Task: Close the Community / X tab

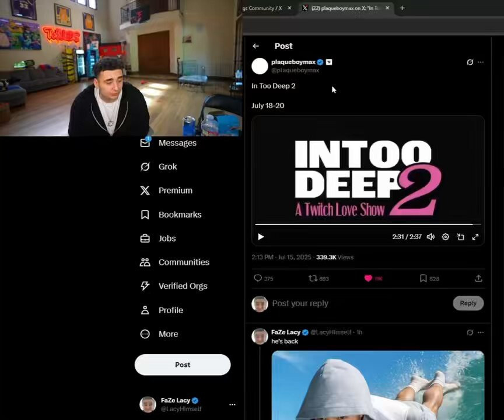Action: click(289, 8)
